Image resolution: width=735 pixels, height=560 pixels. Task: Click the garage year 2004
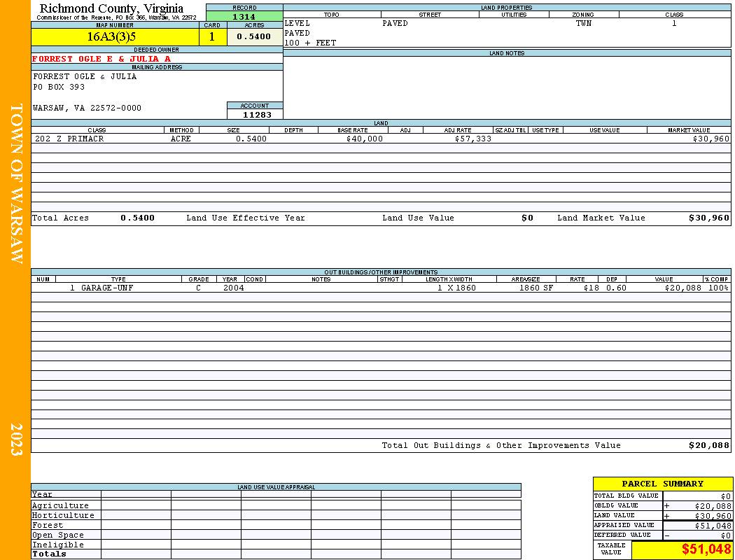click(x=233, y=288)
